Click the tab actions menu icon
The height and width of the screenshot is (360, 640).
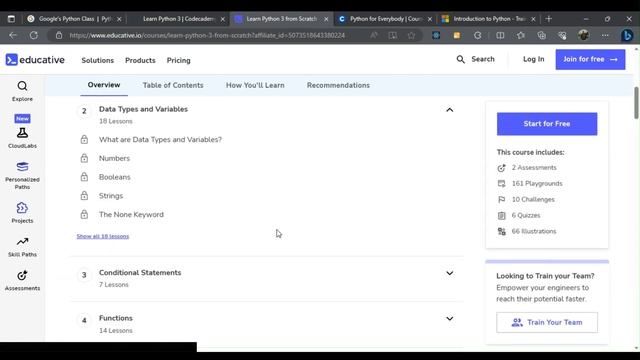(11, 19)
